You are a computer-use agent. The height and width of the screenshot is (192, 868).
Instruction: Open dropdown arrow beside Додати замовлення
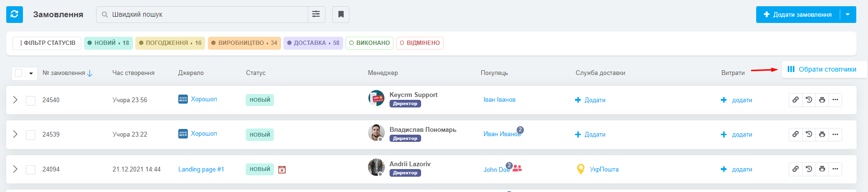847,14
